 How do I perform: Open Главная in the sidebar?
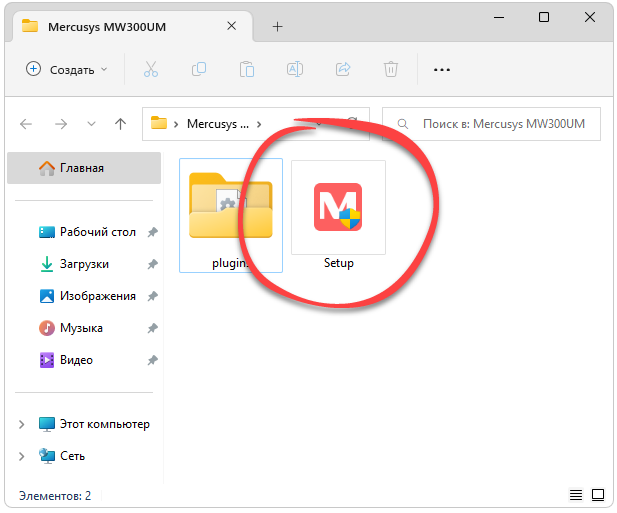84,168
